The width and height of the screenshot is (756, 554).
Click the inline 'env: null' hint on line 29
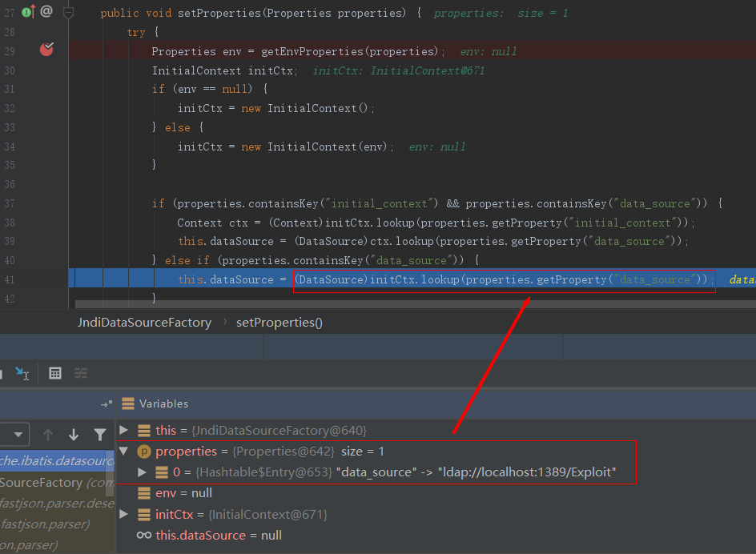(489, 51)
